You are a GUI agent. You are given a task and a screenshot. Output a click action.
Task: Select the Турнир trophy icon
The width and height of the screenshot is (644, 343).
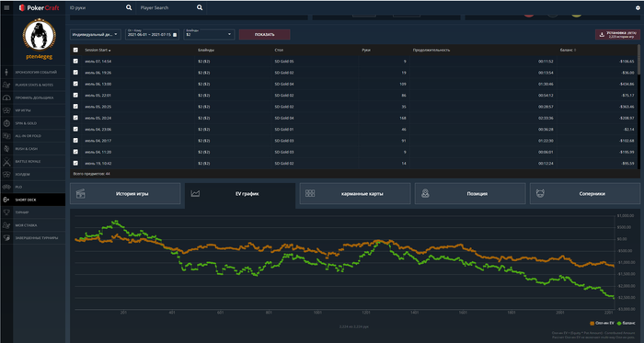tap(6, 212)
